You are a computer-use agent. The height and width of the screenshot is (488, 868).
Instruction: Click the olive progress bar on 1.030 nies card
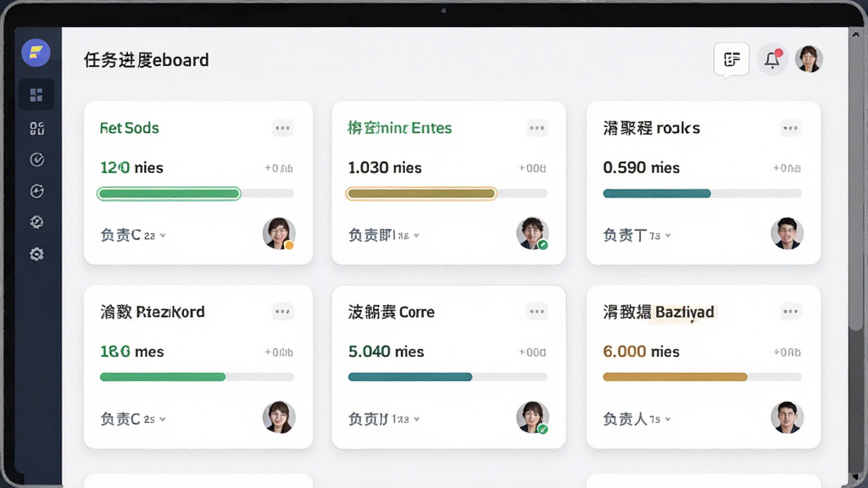coord(421,194)
